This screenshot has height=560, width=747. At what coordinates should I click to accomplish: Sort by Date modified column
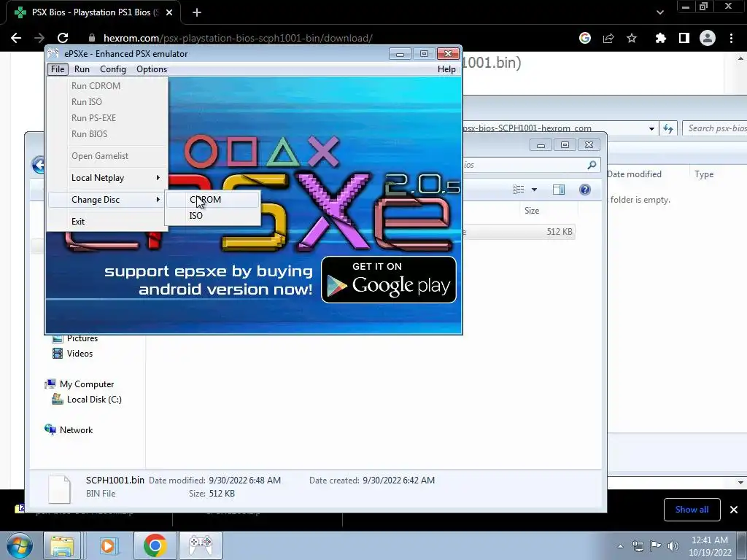[634, 174]
